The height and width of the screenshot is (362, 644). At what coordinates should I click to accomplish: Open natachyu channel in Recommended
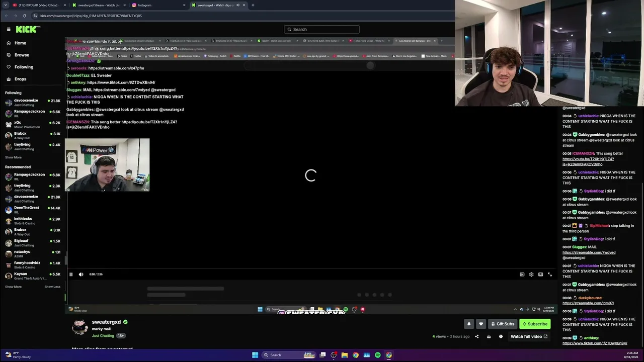(33, 253)
